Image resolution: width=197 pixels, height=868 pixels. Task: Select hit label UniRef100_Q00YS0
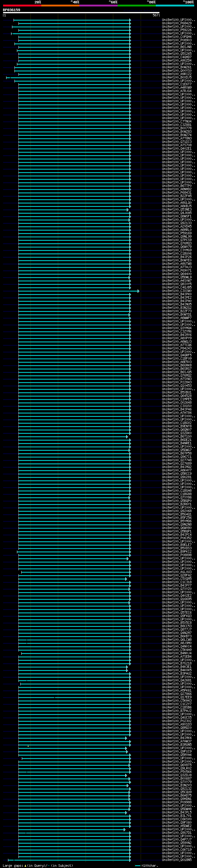click(x=177, y=71)
